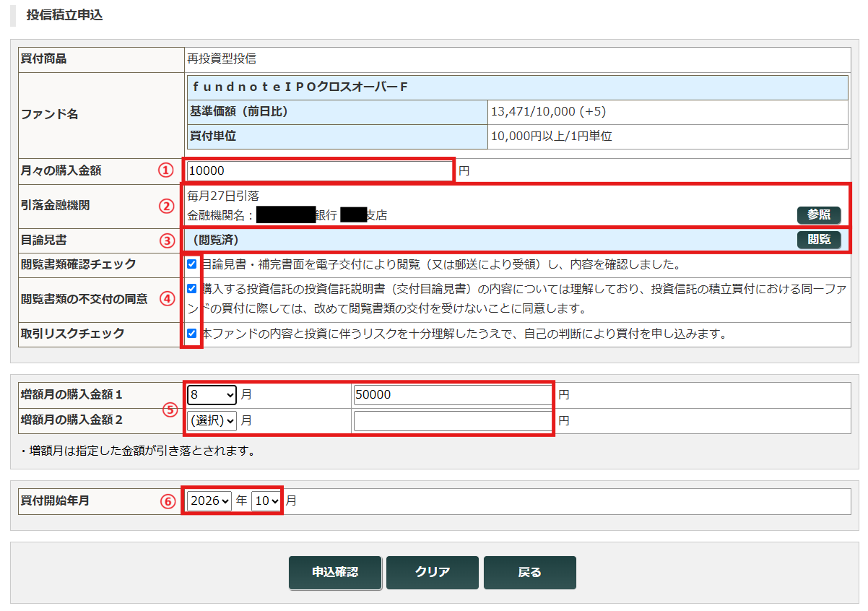Click the 買付単位 label

point(213,136)
